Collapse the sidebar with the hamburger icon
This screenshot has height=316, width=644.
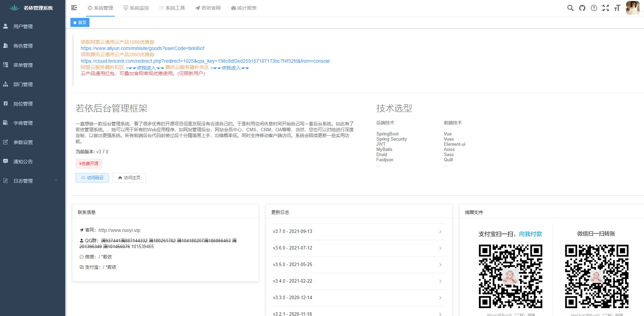coord(74,8)
